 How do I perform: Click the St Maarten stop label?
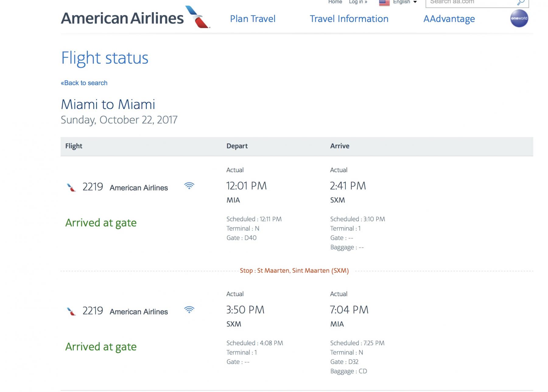(294, 271)
